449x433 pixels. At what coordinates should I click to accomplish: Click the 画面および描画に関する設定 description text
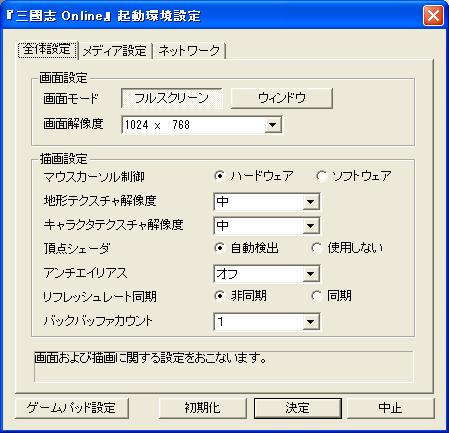click(150, 358)
